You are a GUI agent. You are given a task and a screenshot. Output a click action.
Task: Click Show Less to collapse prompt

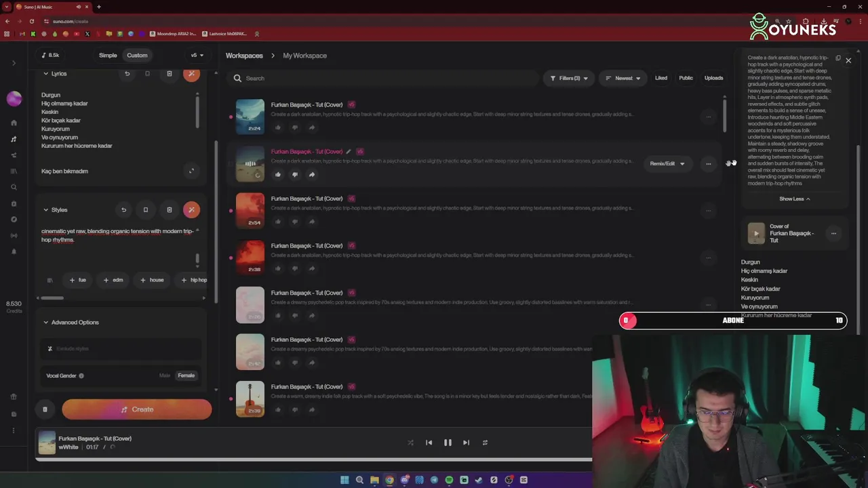[794, 199]
